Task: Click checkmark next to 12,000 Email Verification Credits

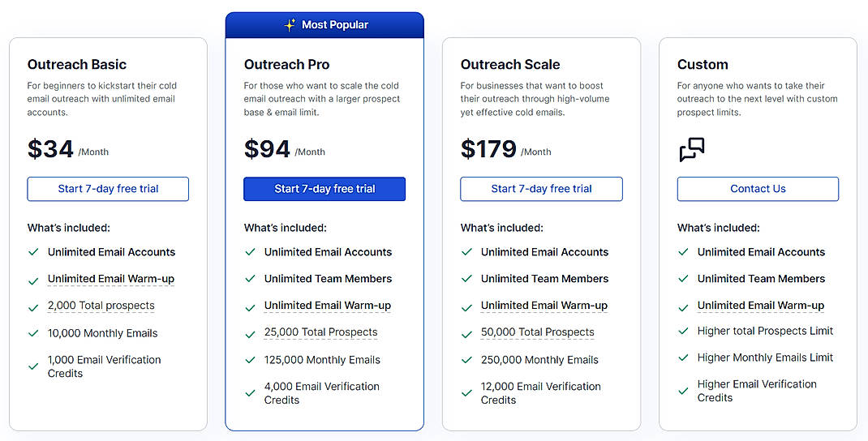Action: click(466, 393)
